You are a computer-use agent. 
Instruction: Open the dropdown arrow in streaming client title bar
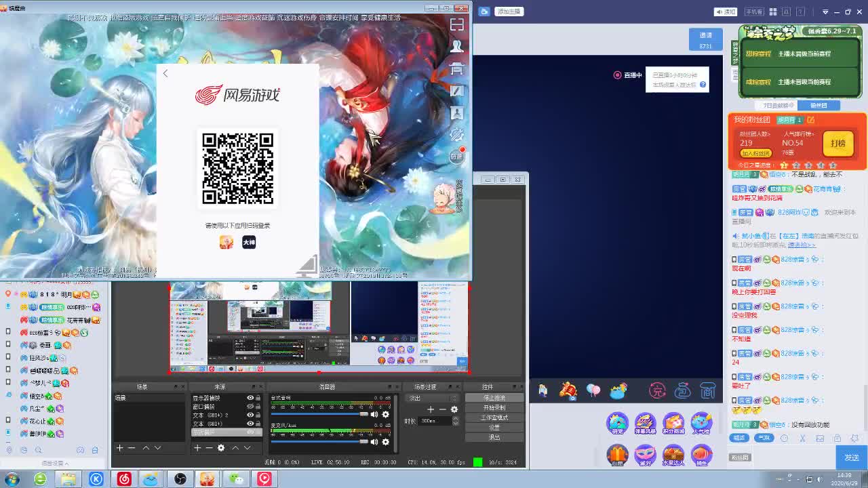tap(825, 12)
